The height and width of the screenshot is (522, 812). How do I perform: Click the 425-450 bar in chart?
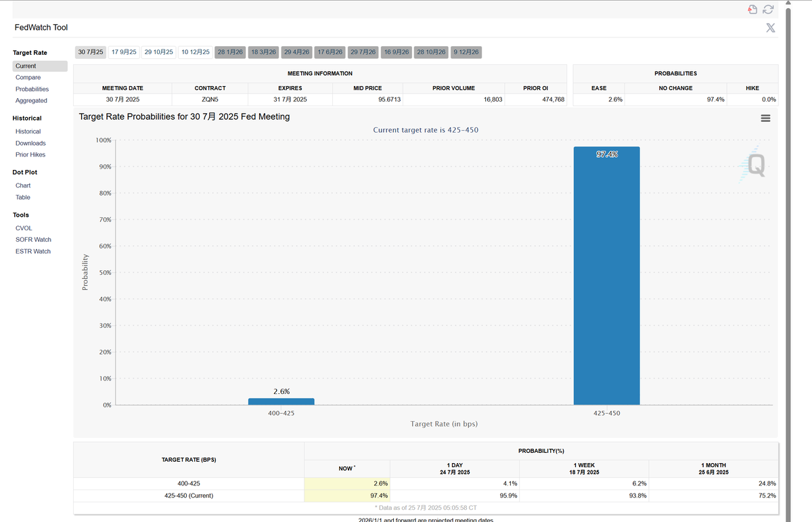pos(606,276)
